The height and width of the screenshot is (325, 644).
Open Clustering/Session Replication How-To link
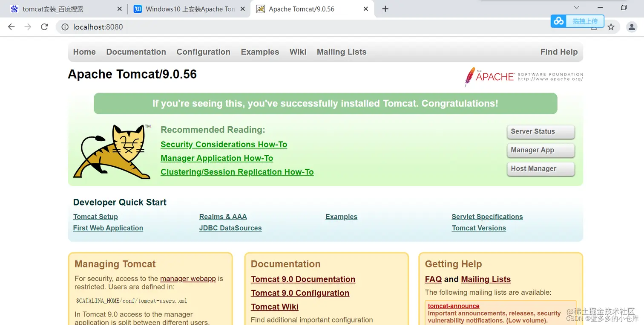(237, 172)
